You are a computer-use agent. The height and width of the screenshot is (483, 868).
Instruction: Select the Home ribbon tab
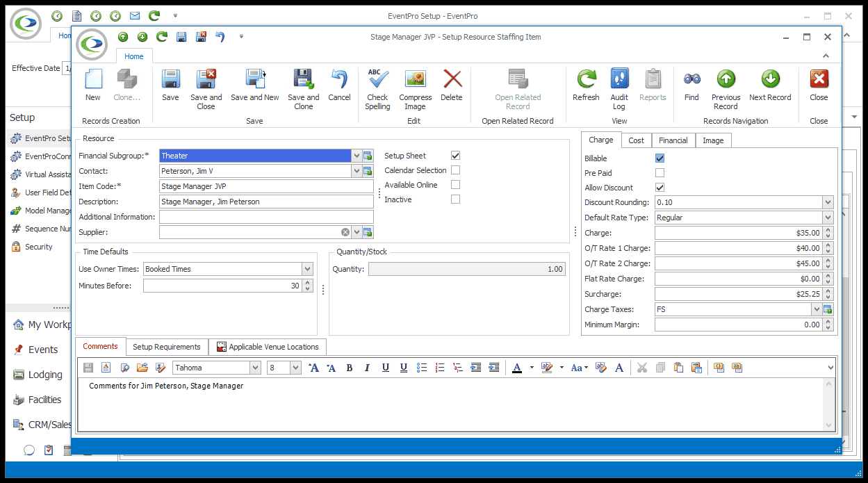coord(134,56)
